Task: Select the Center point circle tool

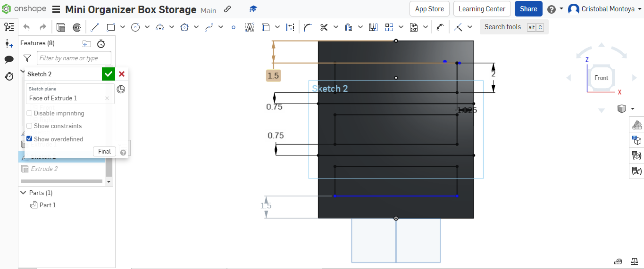Action: pyautogui.click(x=135, y=27)
